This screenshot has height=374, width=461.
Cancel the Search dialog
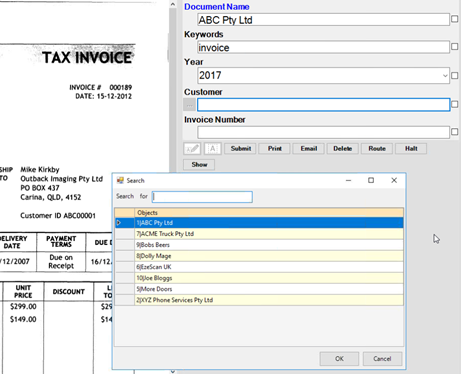pos(382,359)
